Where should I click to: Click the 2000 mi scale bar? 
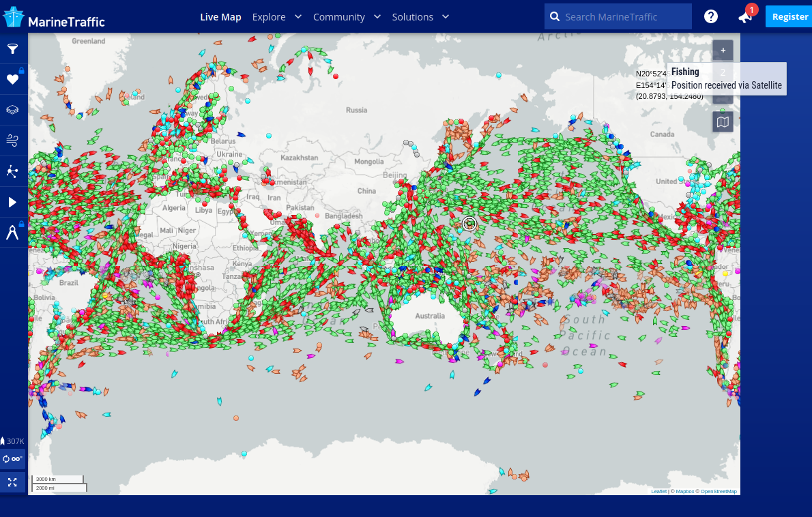pos(59,488)
